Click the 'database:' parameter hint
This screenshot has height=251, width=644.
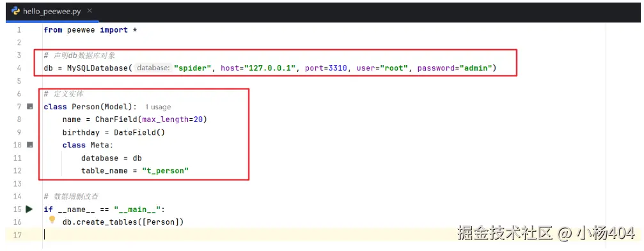tap(153, 68)
